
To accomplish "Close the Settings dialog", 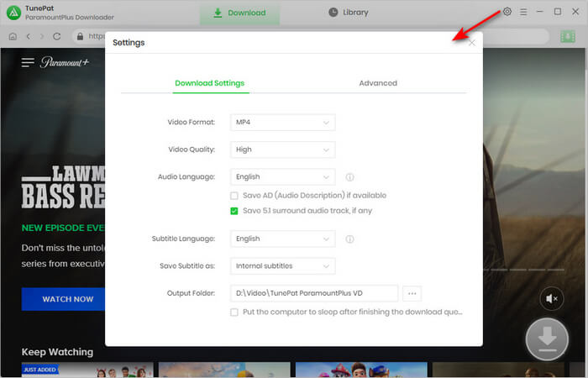I will 472,43.
